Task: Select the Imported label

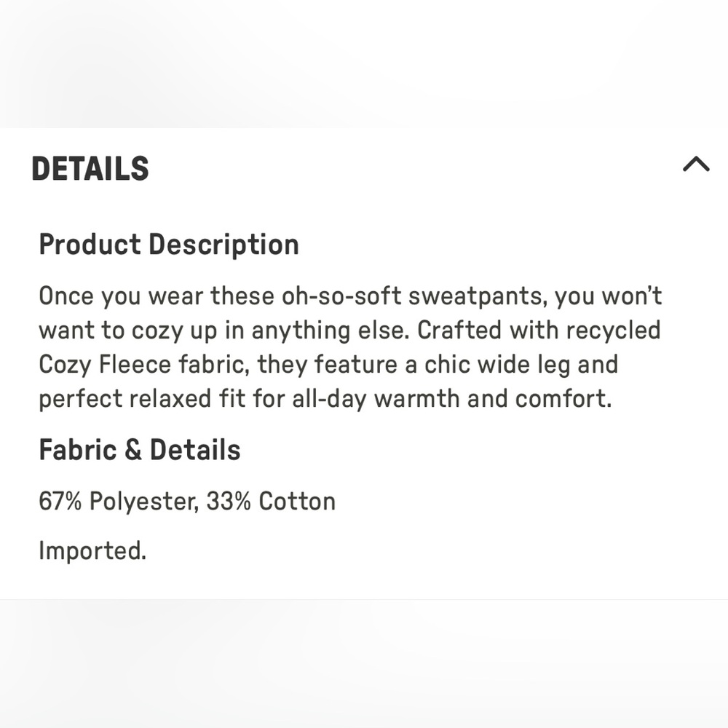Action: point(92,551)
